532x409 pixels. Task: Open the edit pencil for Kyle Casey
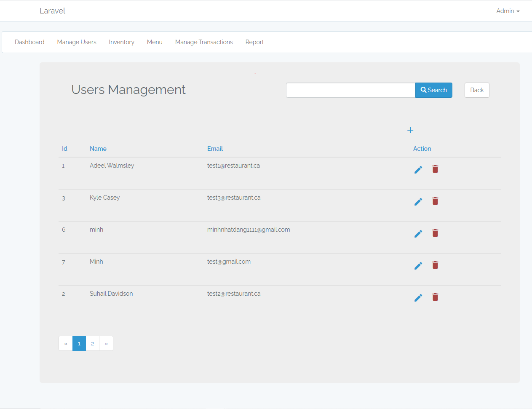point(418,201)
